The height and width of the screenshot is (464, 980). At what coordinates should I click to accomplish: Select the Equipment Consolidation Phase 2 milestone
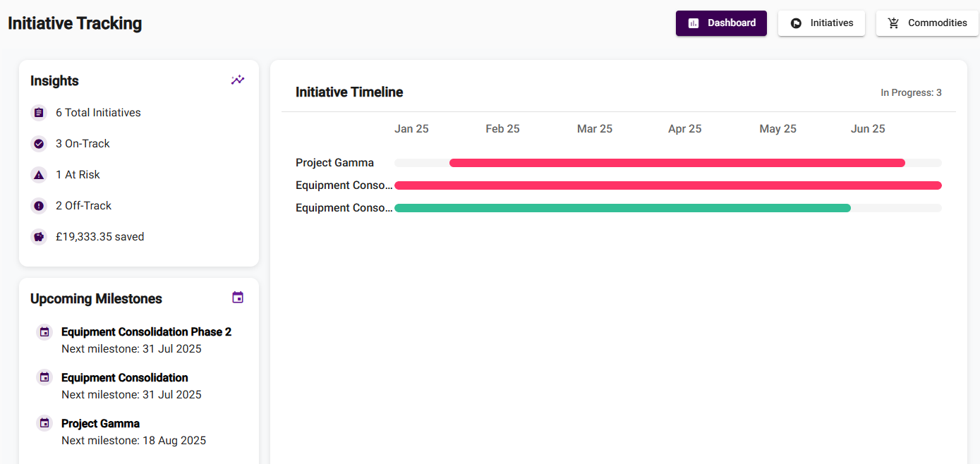146,332
